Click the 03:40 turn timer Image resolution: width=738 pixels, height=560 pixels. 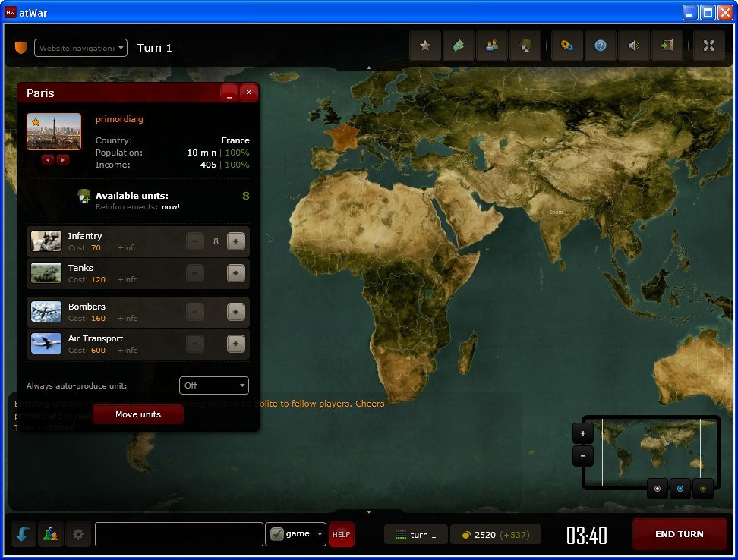tap(586, 535)
